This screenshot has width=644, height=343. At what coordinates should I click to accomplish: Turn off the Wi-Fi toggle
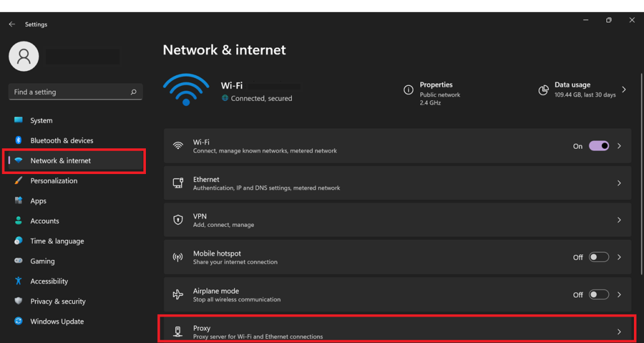point(599,146)
